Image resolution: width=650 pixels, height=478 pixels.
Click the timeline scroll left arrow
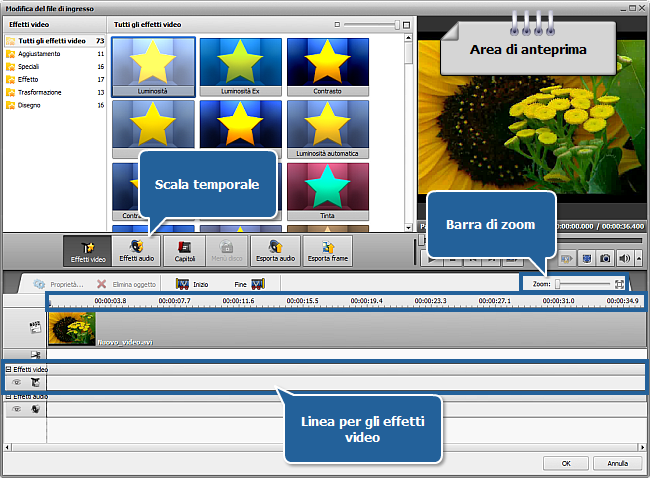click(x=7, y=447)
